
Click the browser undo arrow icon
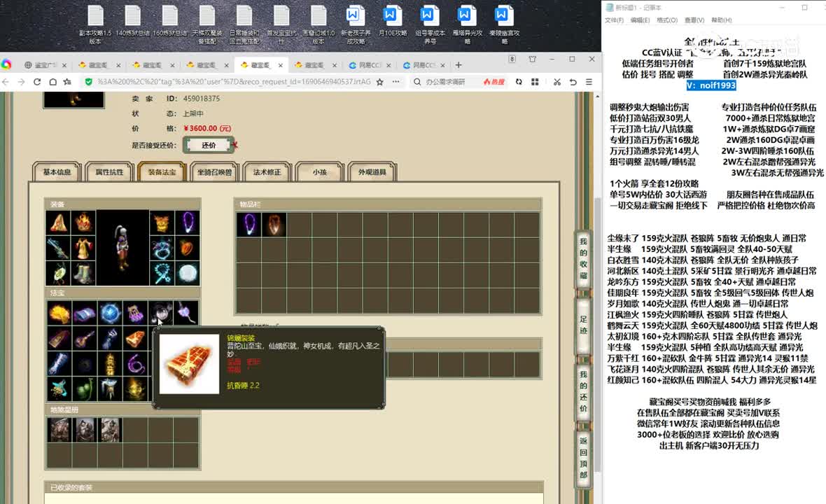(x=573, y=82)
